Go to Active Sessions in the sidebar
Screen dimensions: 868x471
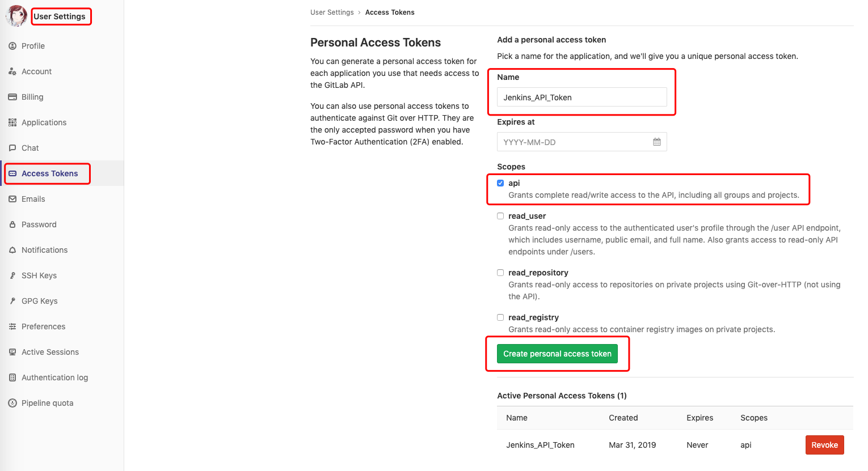50,352
